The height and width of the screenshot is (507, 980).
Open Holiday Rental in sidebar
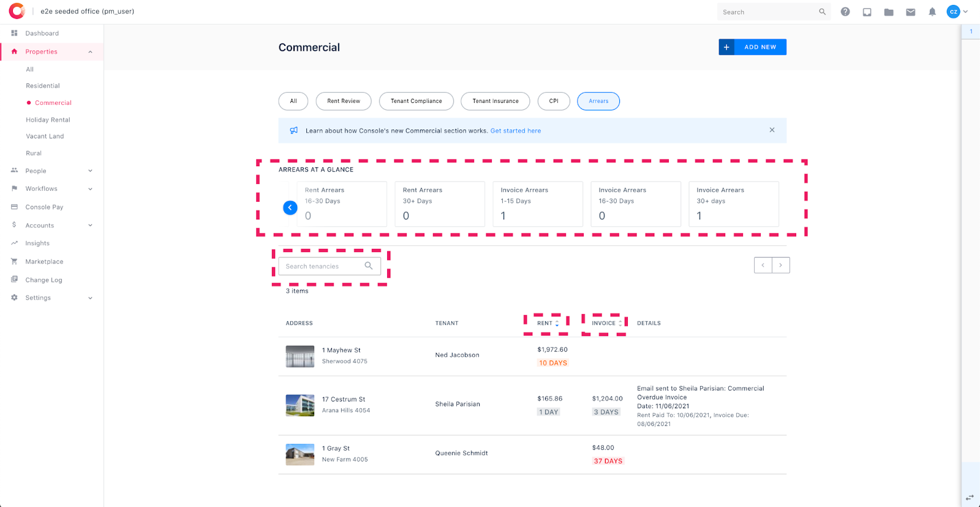(48, 120)
